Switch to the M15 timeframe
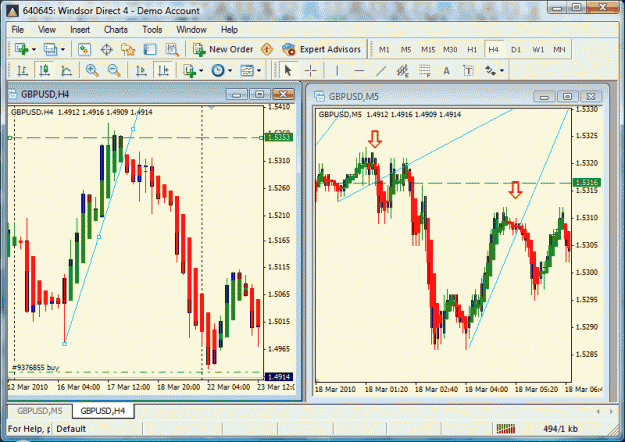 (x=428, y=49)
